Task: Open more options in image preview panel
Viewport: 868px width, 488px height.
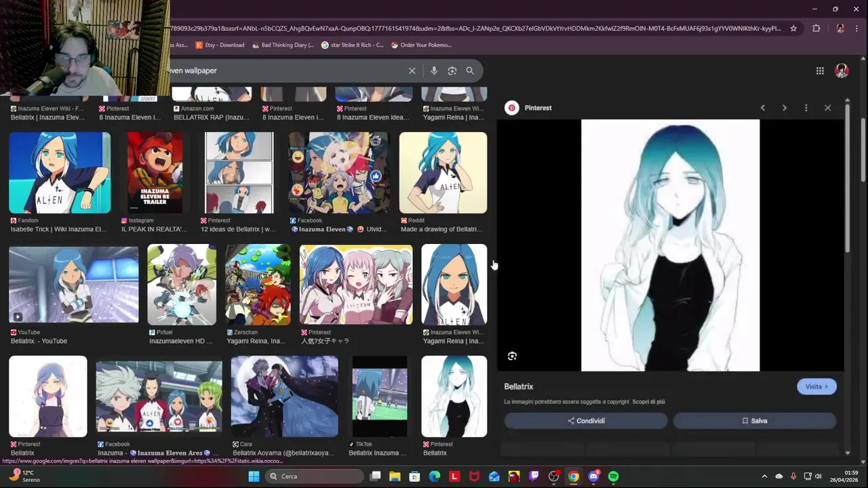Action: tap(806, 108)
